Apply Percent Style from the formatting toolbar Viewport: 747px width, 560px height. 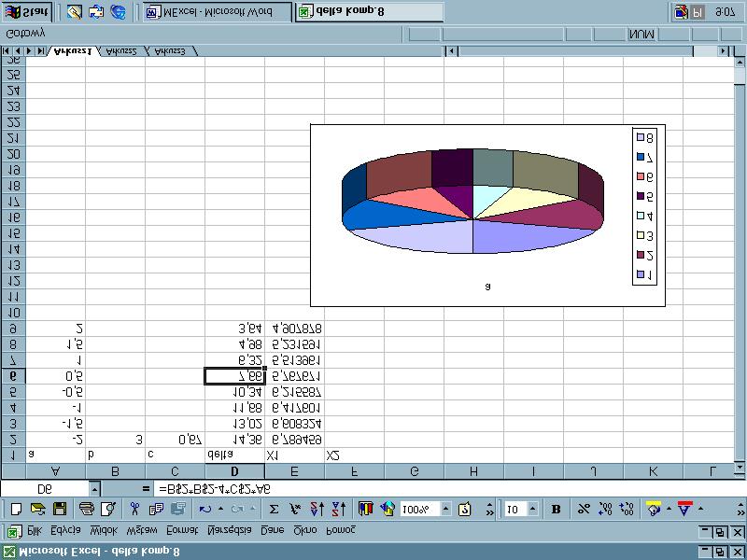584,509
